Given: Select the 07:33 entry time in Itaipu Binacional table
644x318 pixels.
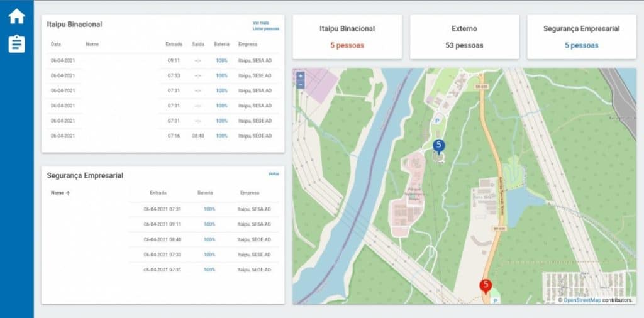Looking at the screenshot, I should point(174,76).
